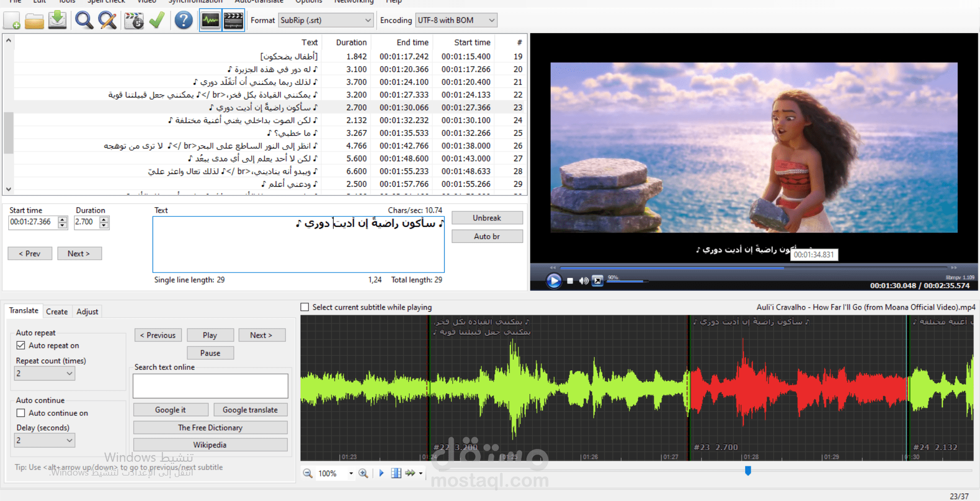
Task: Stop video with the square stop icon
Action: click(570, 281)
